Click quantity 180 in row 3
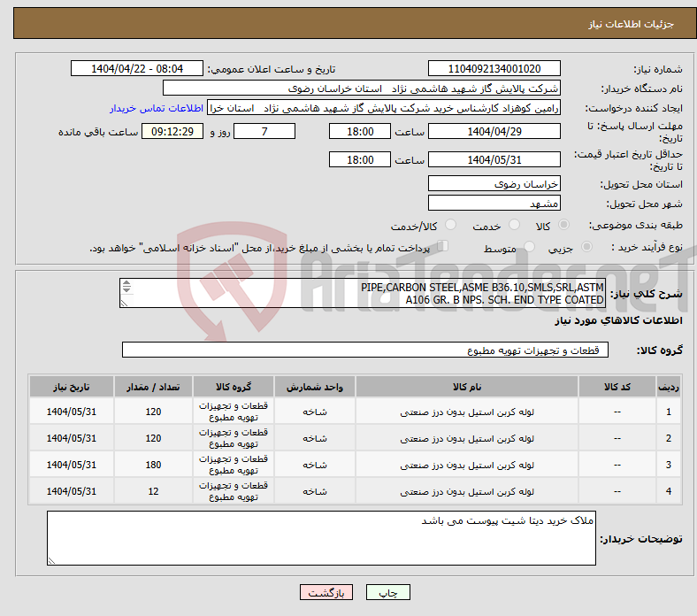Image resolution: width=697 pixels, height=616 pixels. [x=153, y=465]
